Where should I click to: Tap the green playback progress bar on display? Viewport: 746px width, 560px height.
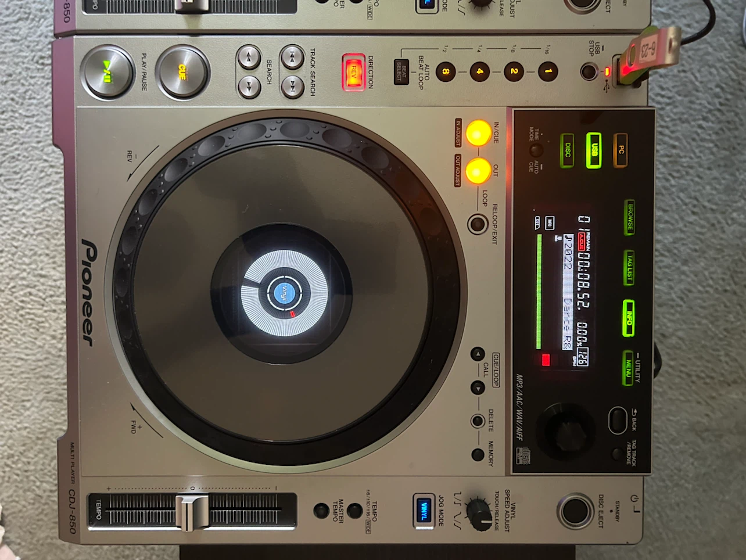coord(540,292)
